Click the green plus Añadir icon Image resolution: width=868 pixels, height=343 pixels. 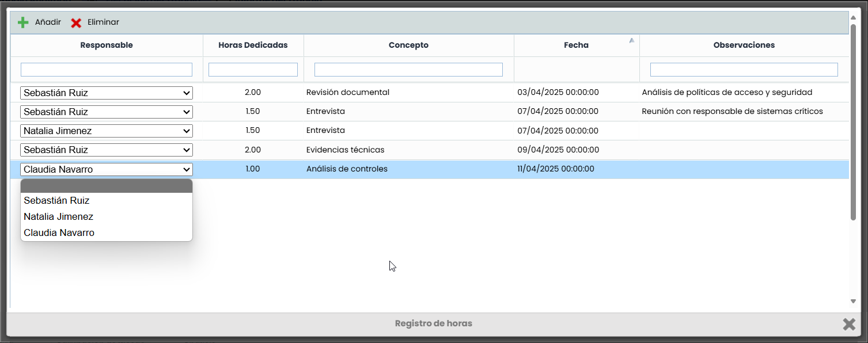(23, 22)
